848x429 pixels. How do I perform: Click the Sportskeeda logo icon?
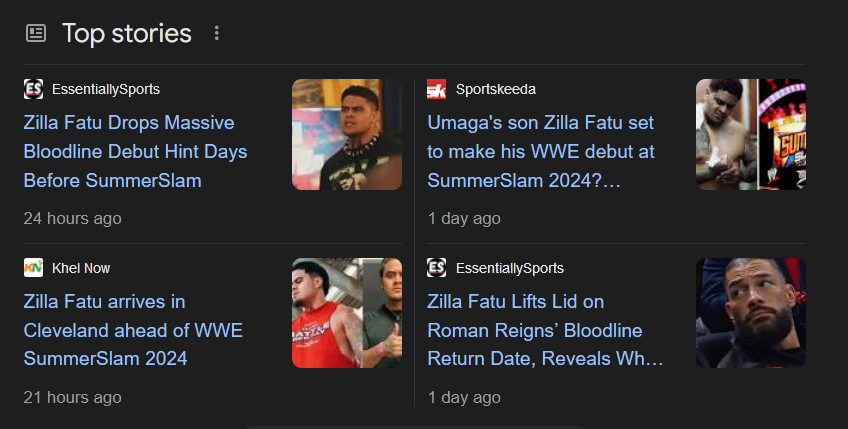pyautogui.click(x=437, y=89)
